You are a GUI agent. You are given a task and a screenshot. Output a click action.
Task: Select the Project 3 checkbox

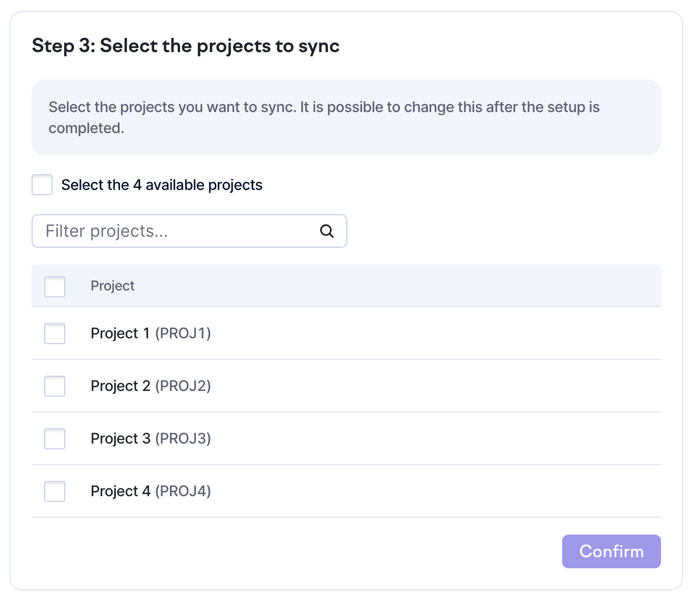coord(55,439)
